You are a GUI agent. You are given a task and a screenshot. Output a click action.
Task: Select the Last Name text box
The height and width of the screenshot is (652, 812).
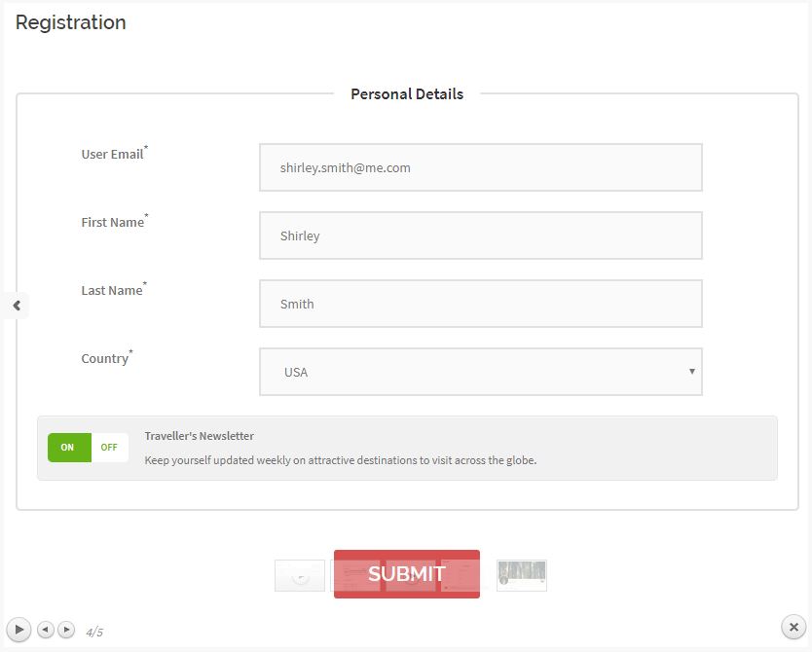click(481, 304)
